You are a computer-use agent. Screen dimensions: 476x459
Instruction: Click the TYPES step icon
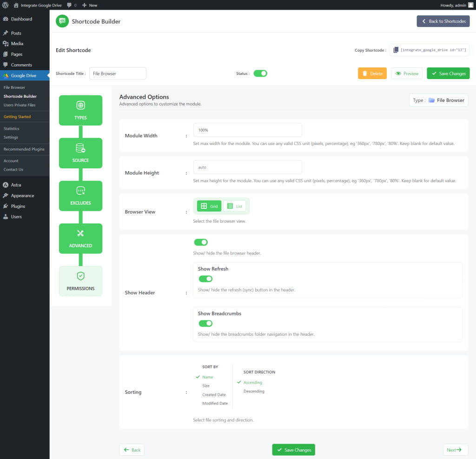click(x=80, y=105)
